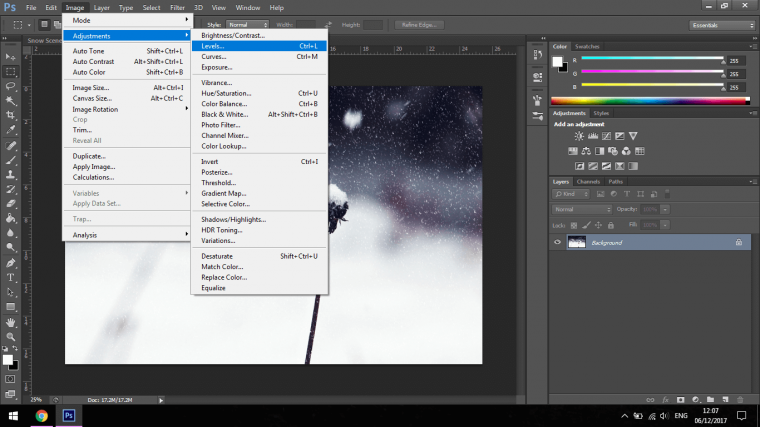Select the Pen tool
The image size is (760, 427).
click(x=10, y=263)
